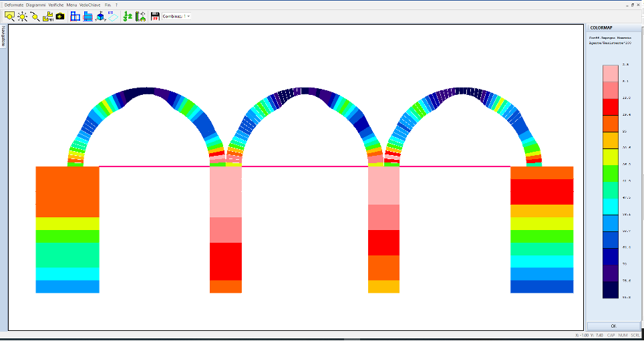Screen dimensions: 644x341
Task: Open the Deformate menu
Action: pyautogui.click(x=14, y=5)
